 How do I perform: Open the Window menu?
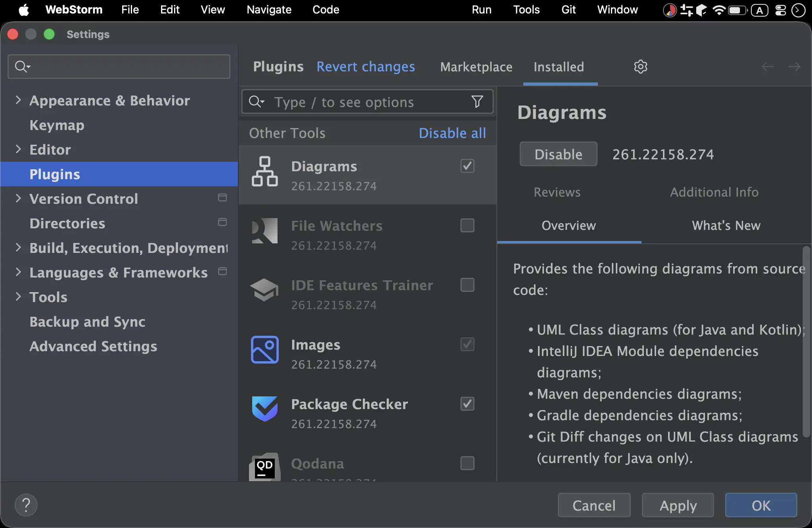coord(617,10)
